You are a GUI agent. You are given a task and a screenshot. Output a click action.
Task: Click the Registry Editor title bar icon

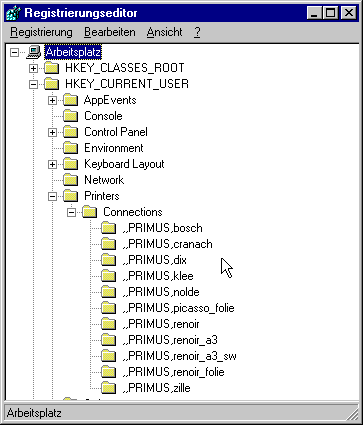click(14, 13)
